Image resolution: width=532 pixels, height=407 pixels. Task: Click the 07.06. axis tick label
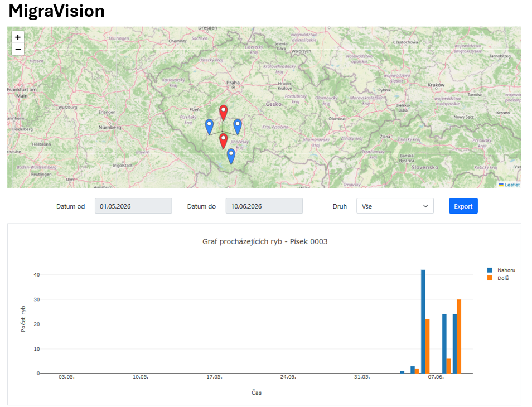(x=436, y=377)
